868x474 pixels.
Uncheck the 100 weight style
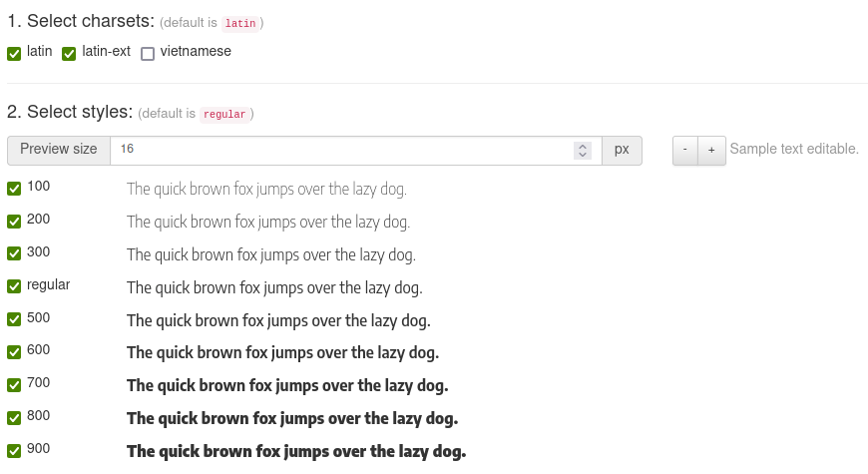point(14,189)
